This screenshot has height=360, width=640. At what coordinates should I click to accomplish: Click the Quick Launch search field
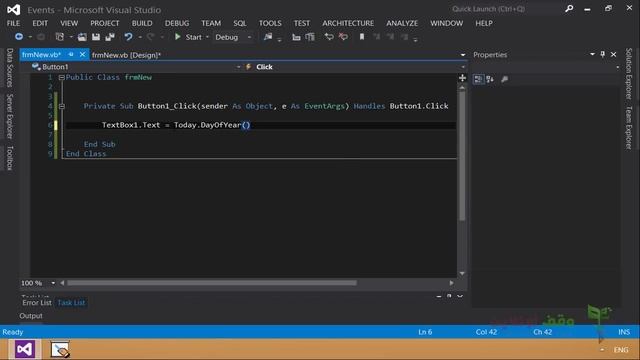coord(506,9)
